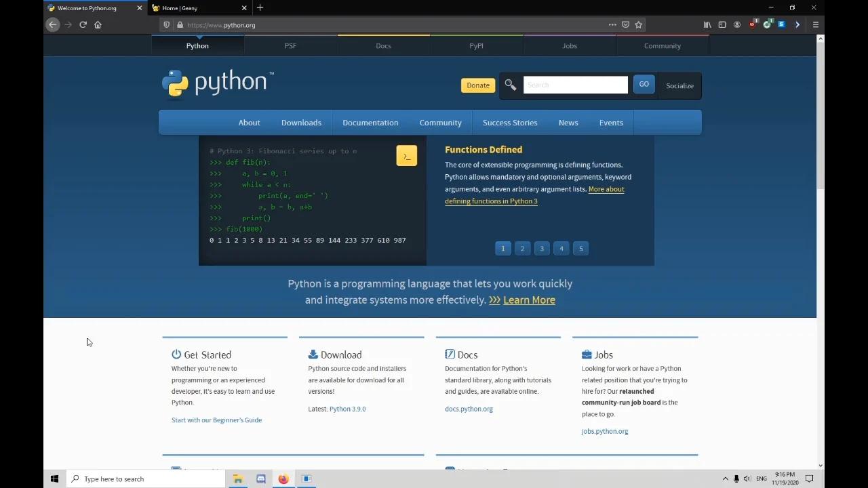
Task: Click the Download arrow icon above Download section
Action: point(313,353)
